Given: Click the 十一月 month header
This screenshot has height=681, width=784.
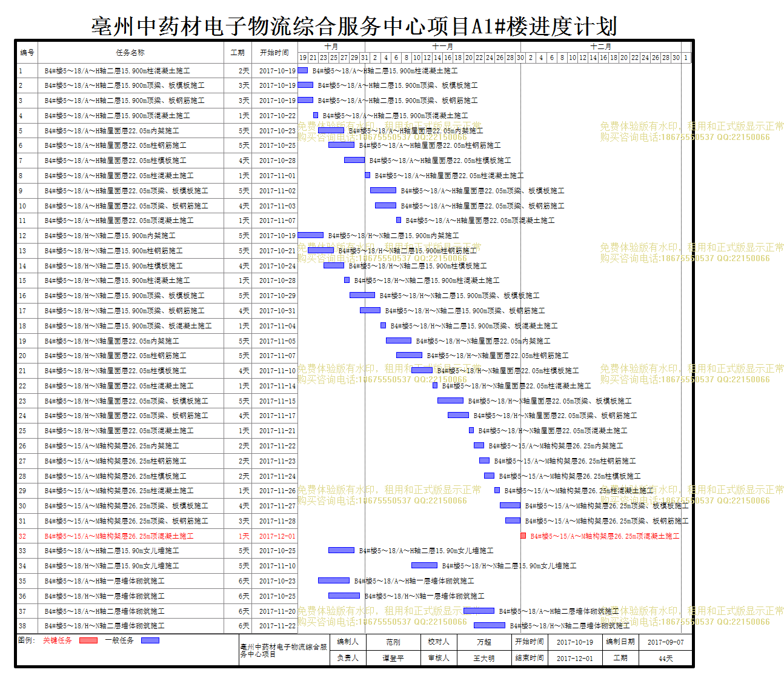Looking at the screenshot, I should [x=443, y=46].
